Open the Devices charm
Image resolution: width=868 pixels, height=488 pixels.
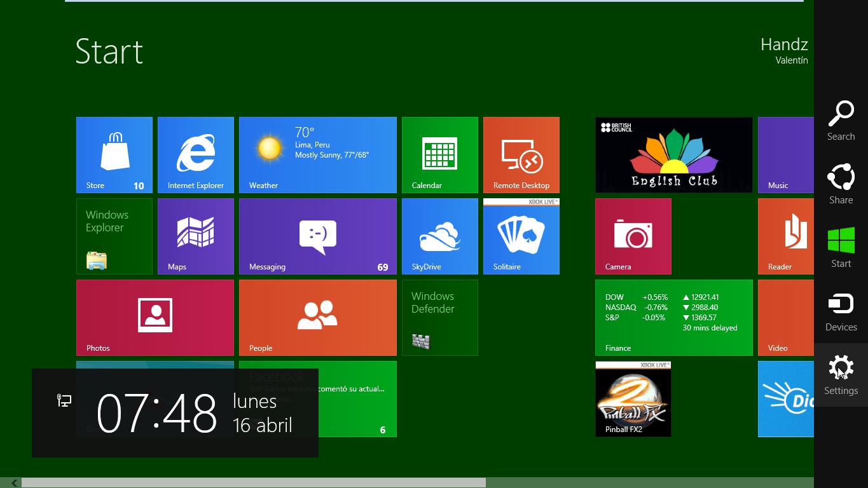click(x=841, y=311)
